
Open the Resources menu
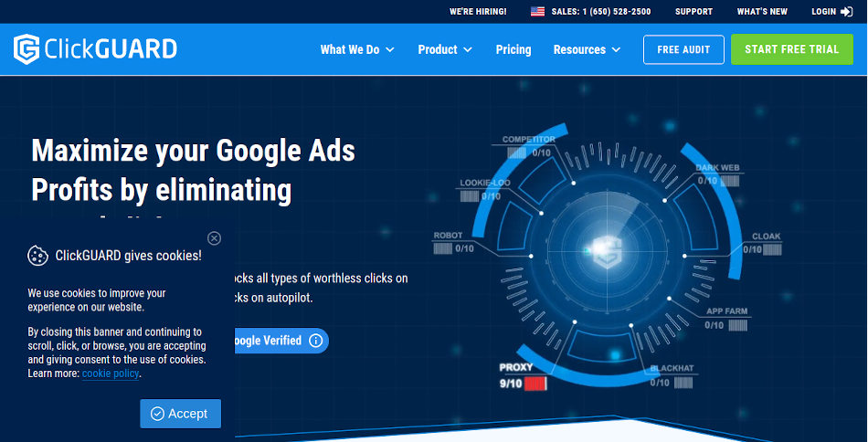click(x=587, y=50)
